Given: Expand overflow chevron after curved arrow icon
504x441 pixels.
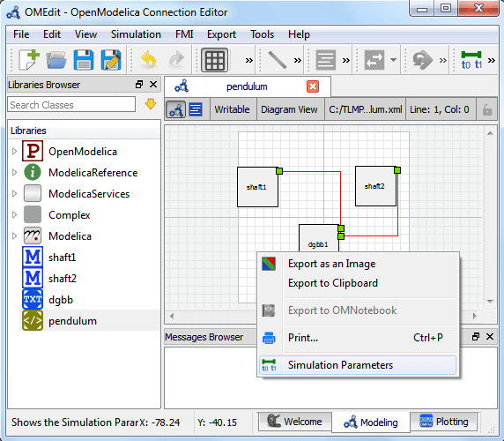Looking at the screenshot, I should tap(443, 60).
